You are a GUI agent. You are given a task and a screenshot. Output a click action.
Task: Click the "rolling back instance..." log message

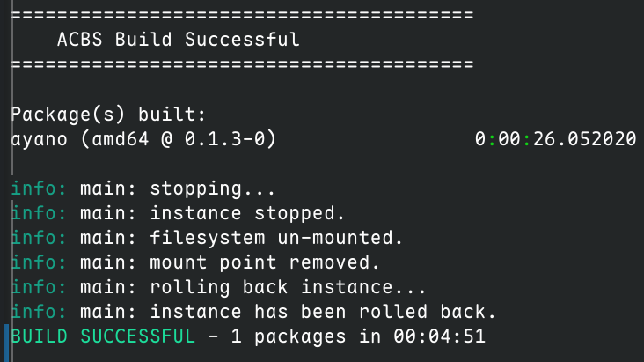click(x=288, y=286)
